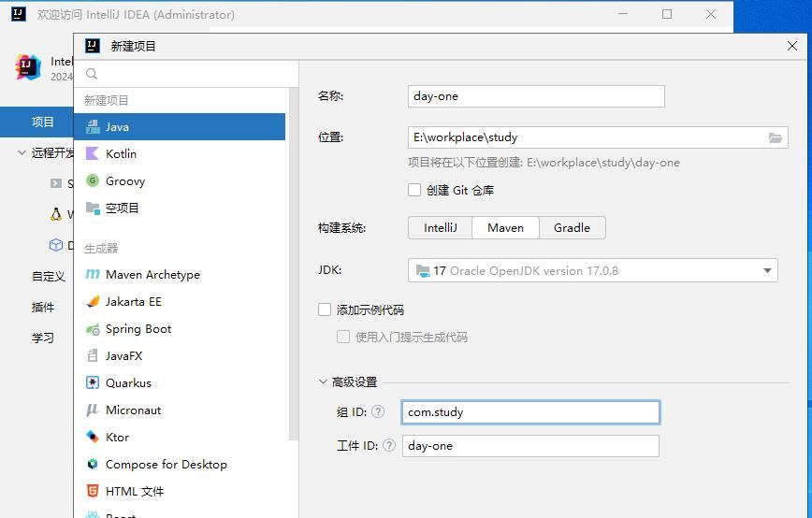
Task: Toggle the 添加示例代码 checkbox
Action: (x=325, y=309)
